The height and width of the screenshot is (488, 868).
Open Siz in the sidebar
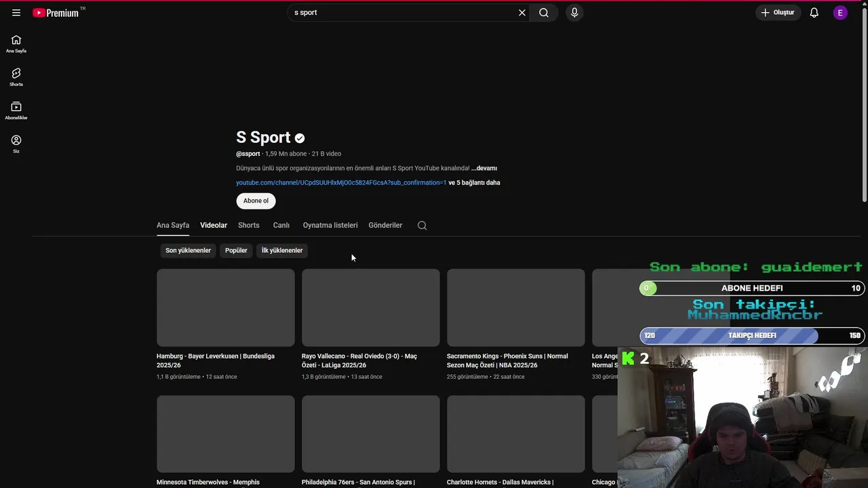[x=16, y=144]
